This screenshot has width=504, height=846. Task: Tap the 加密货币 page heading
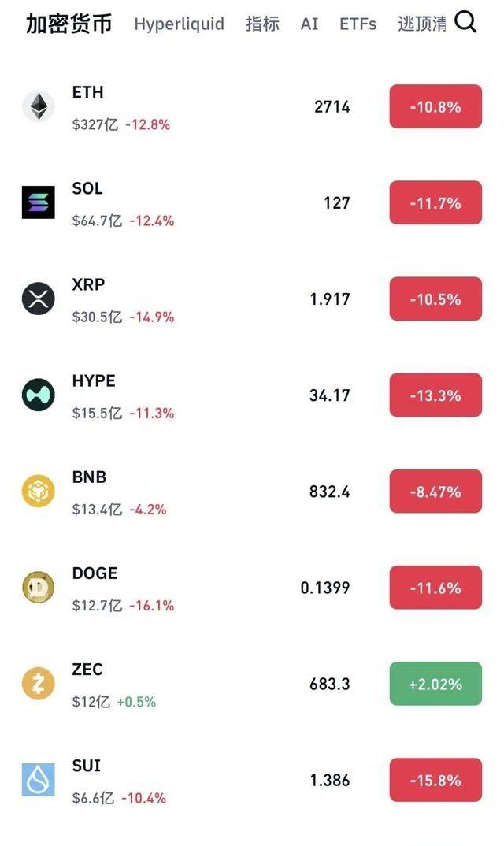[69, 24]
